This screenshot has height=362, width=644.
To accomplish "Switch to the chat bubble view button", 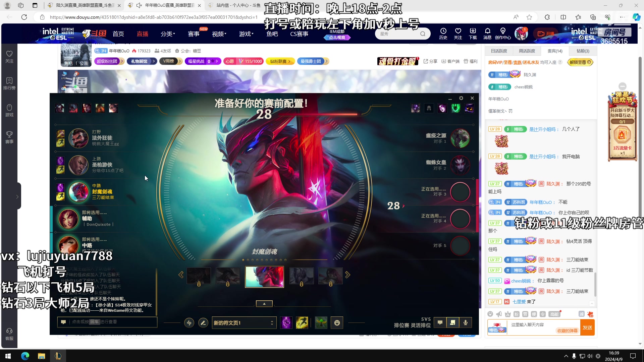I will click(x=440, y=322).
